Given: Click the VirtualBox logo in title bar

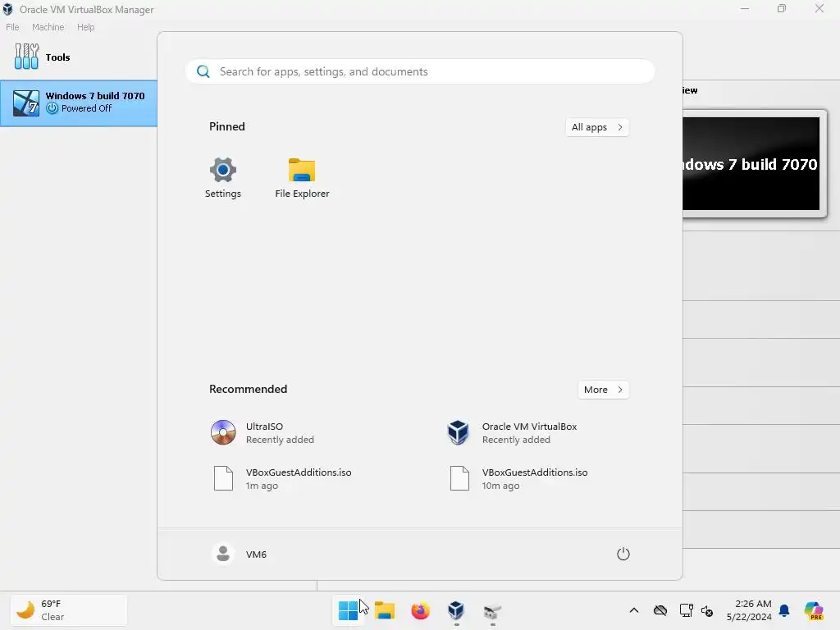Looking at the screenshot, I should coord(7,9).
